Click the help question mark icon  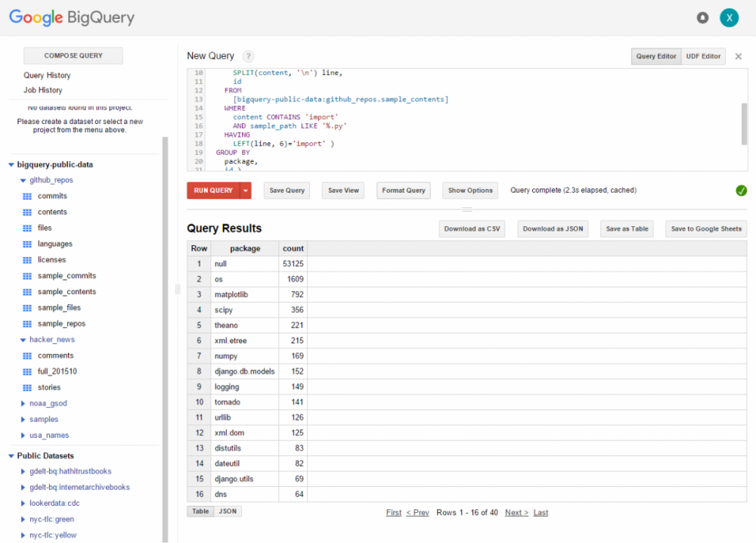pyautogui.click(x=249, y=56)
